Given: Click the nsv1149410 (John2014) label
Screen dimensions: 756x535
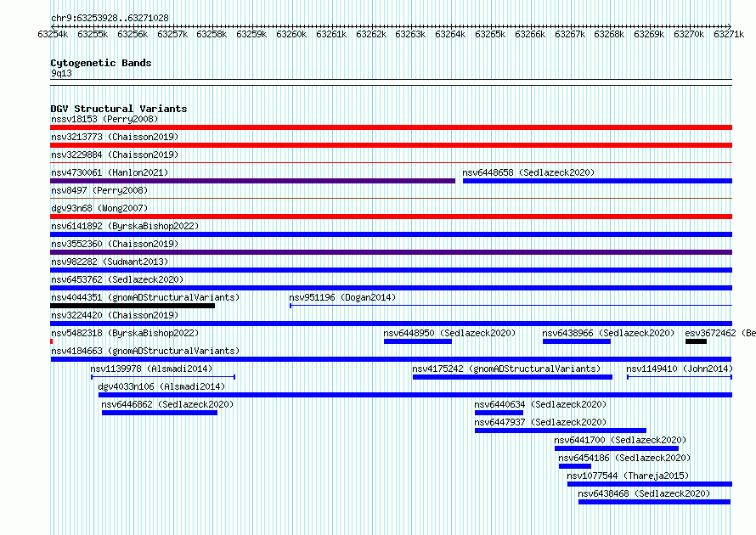Looking at the screenshot, I should pyautogui.click(x=680, y=369).
